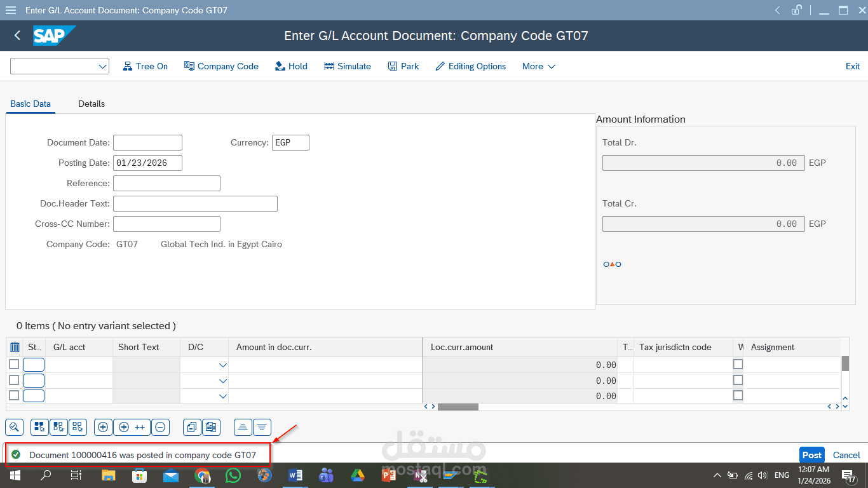Tick the third line item row checkbox
This screenshot has width=868, height=488.
pyautogui.click(x=14, y=395)
